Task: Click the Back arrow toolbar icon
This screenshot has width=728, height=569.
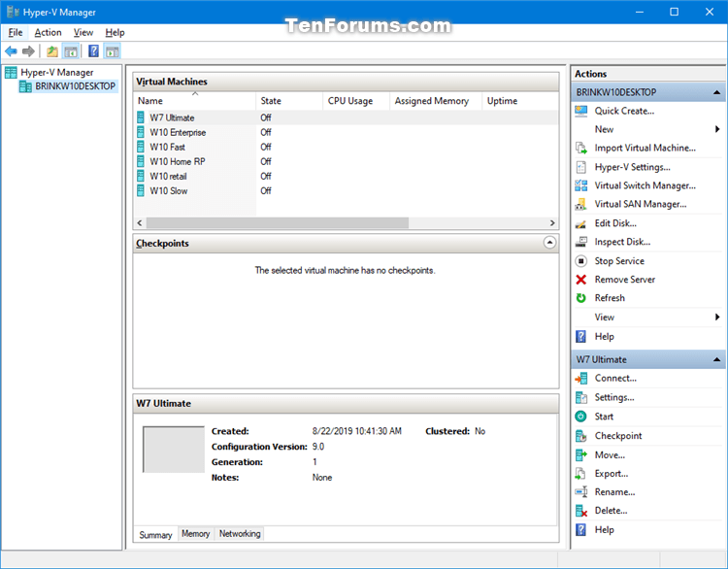Action: point(11,51)
